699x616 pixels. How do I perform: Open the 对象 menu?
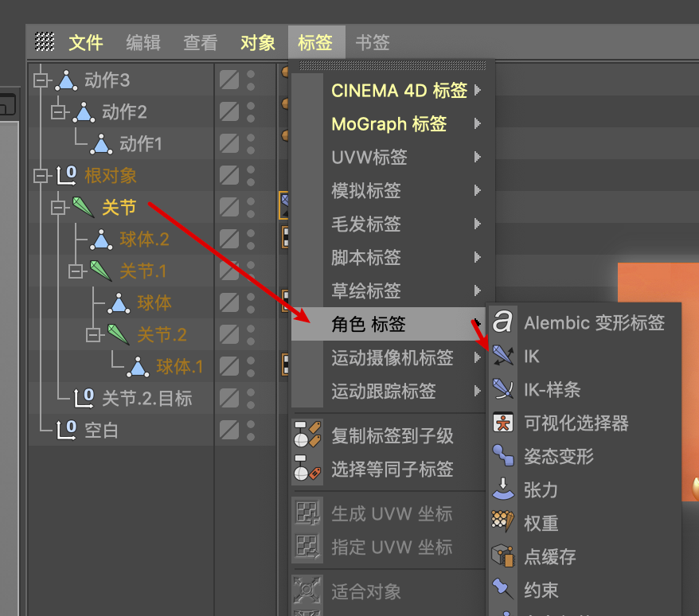[258, 43]
